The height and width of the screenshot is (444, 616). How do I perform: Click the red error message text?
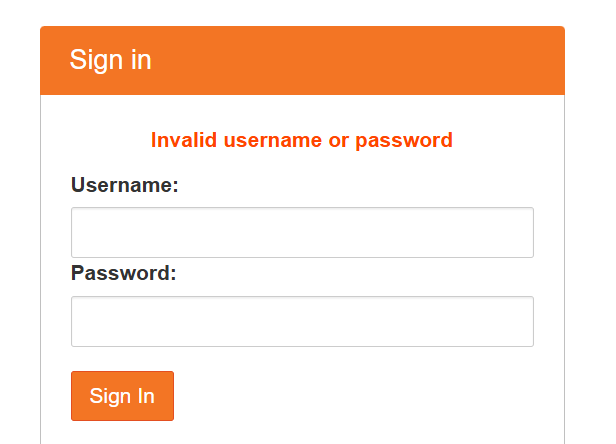click(x=302, y=140)
